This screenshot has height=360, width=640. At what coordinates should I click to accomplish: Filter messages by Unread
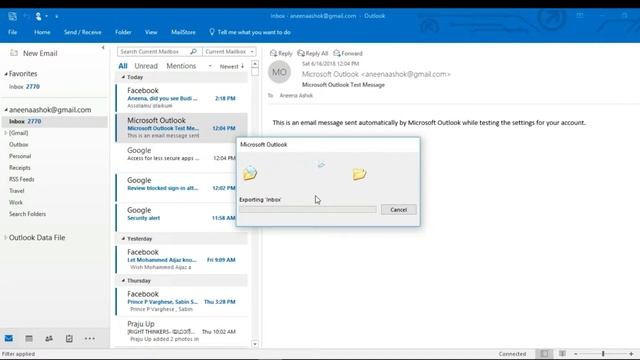click(146, 66)
